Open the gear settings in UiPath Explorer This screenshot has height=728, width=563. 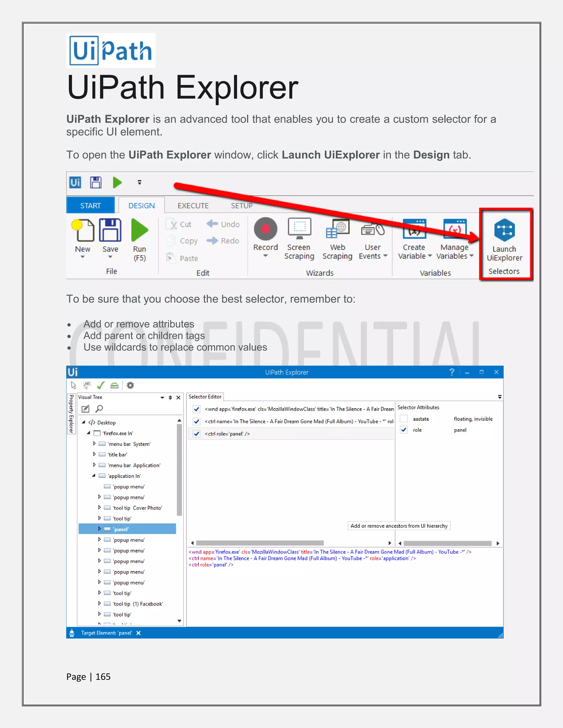tap(130, 385)
